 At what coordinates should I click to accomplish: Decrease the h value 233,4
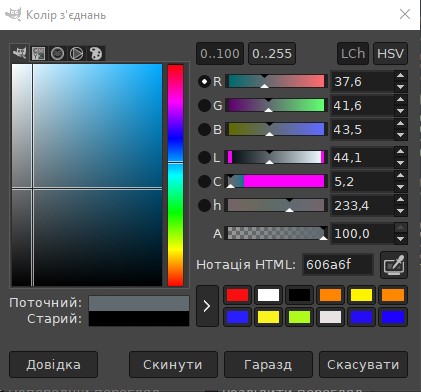coord(401,211)
